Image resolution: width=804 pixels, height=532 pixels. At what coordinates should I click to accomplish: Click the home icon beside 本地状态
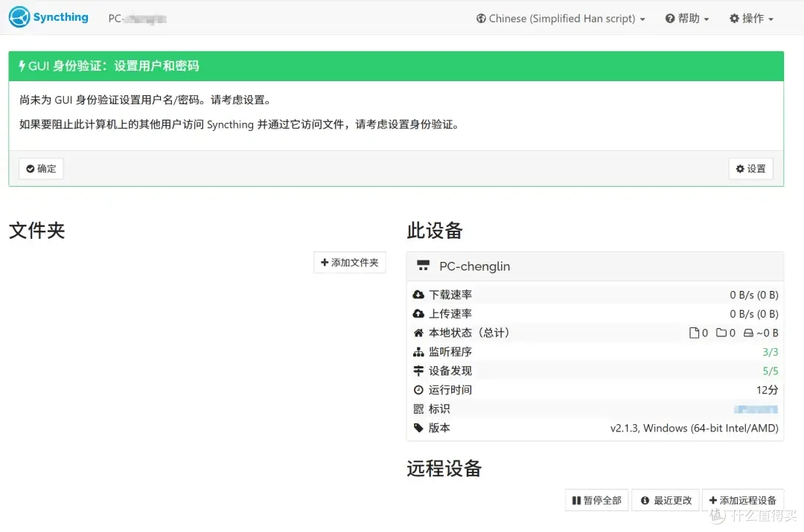(x=418, y=333)
